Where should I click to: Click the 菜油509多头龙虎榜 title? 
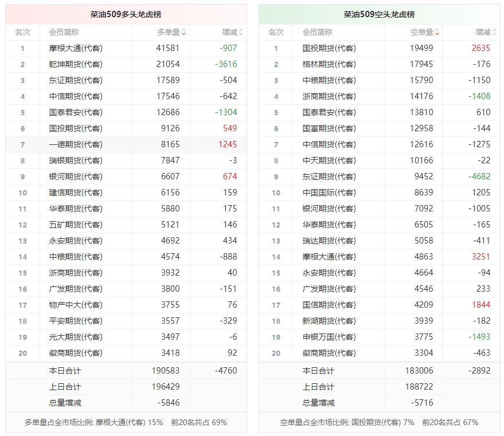pyautogui.click(x=126, y=14)
